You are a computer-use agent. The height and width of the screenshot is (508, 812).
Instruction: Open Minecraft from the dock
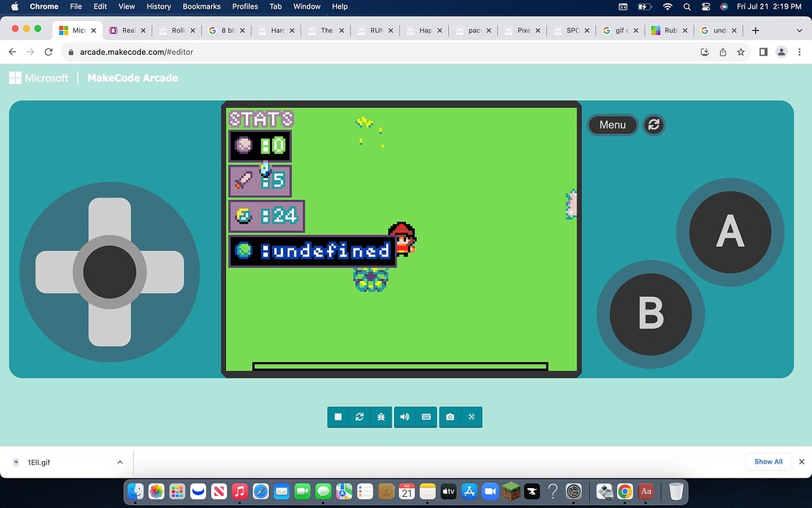511,491
